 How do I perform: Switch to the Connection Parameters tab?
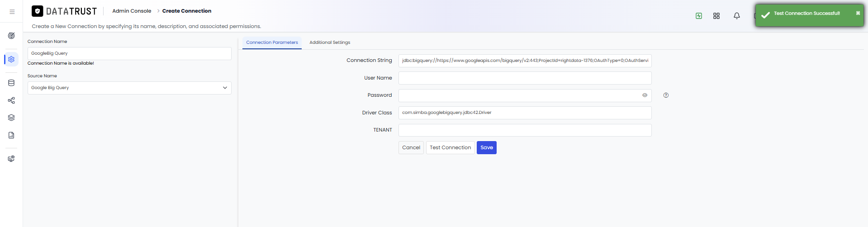tap(272, 43)
